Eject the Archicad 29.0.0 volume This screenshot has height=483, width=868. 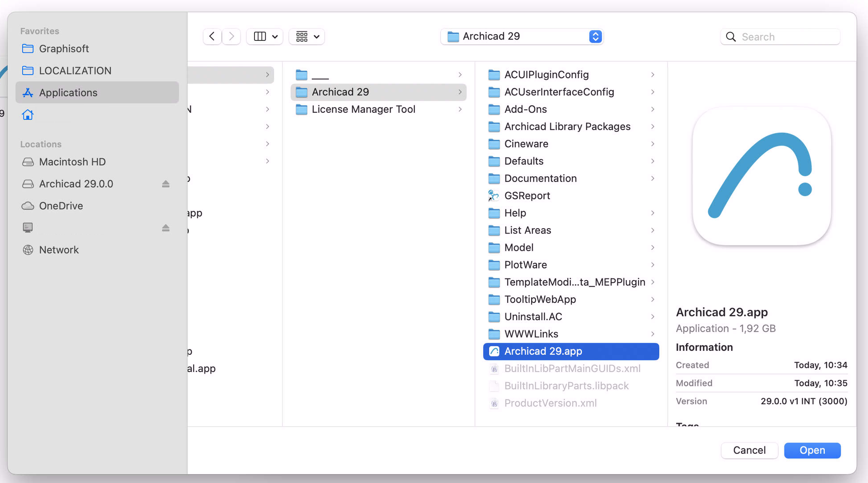click(x=166, y=184)
